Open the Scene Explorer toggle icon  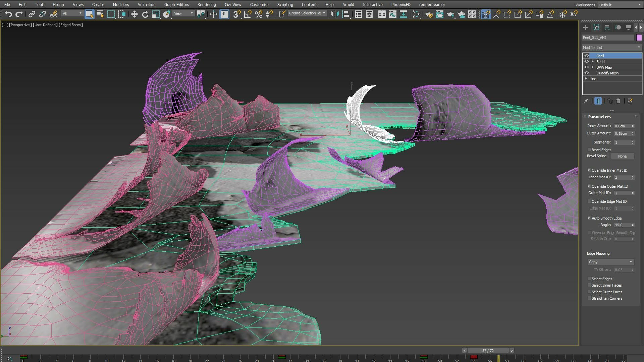[358, 14]
